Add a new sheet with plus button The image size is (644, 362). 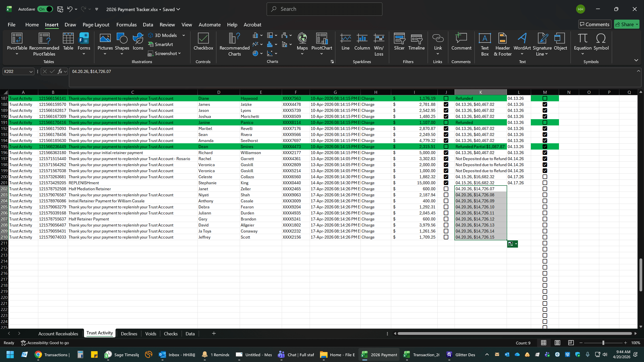pos(214,333)
